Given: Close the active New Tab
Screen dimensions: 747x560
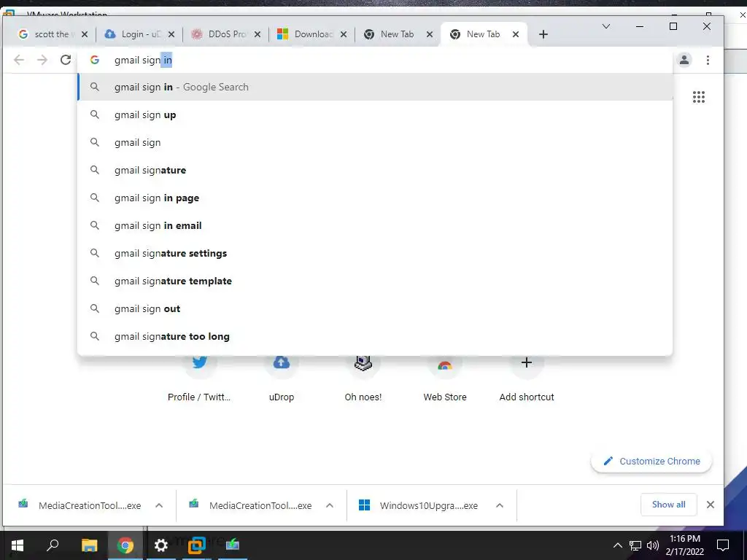Looking at the screenshot, I should (516, 34).
